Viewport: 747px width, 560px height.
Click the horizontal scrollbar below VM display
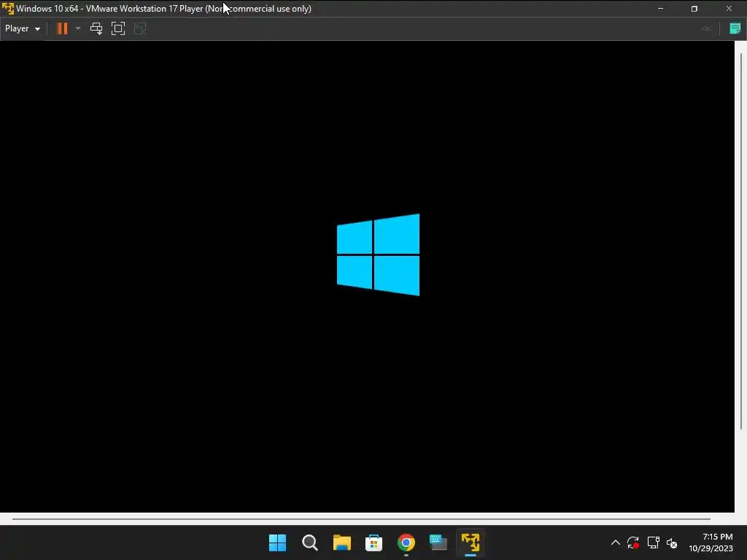361,519
